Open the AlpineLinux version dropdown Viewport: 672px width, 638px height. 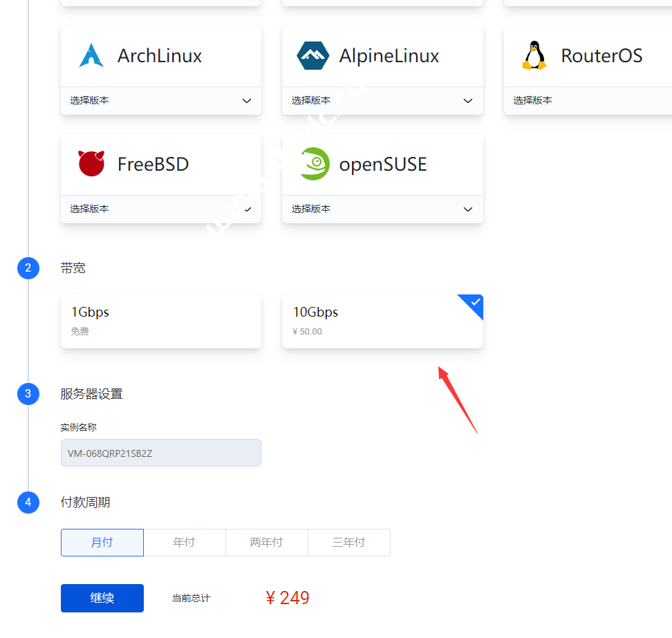(x=382, y=101)
